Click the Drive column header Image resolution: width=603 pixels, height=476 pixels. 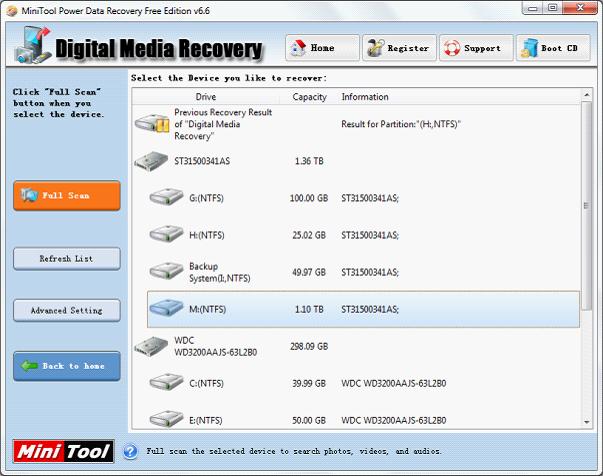click(206, 97)
